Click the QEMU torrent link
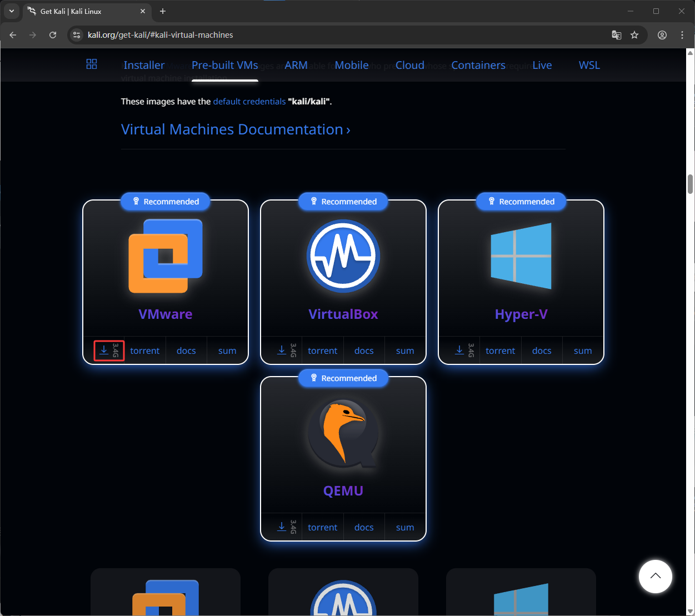 [x=323, y=527]
